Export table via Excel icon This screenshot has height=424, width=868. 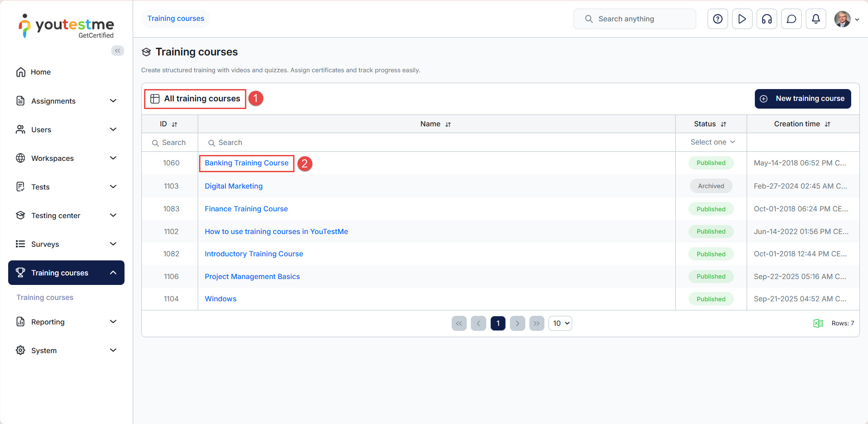click(818, 323)
